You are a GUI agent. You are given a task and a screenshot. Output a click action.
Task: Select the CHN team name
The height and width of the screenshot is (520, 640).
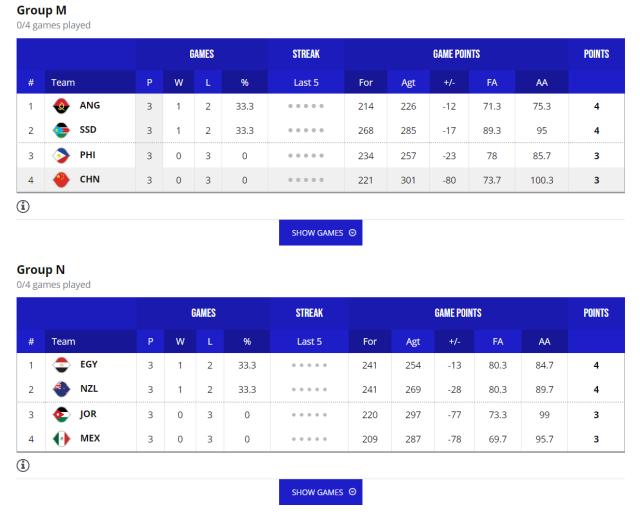click(90, 180)
